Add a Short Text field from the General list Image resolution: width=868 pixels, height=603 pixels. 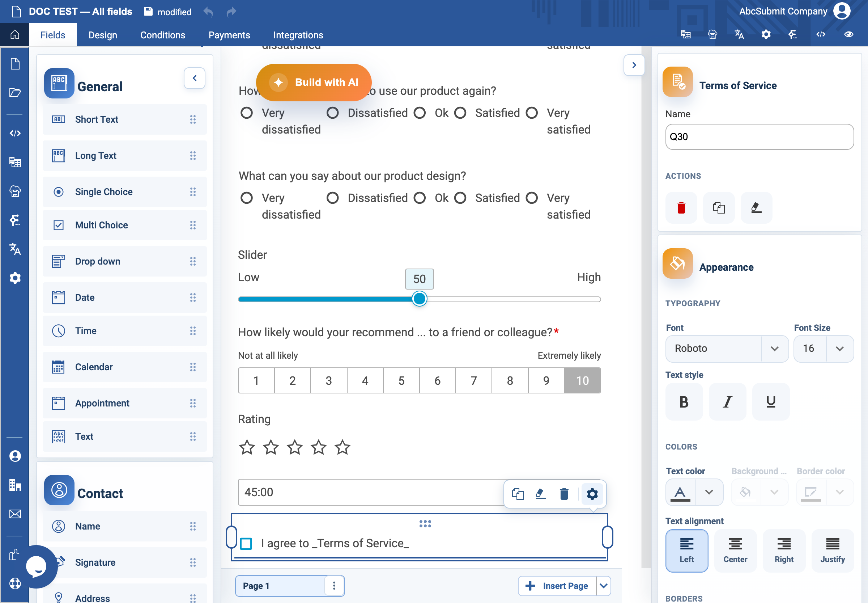[x=124, y=119]
